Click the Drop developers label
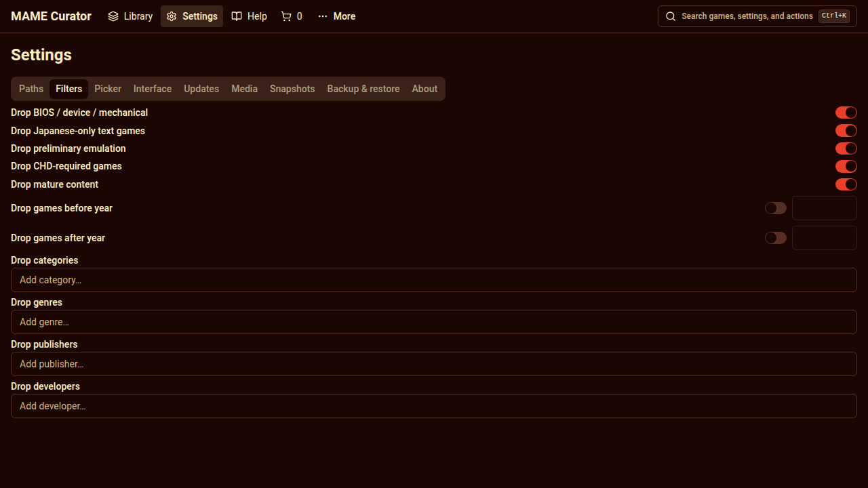Screen dimensions: 868x488 pyautogui.click(x=45, y=386)
